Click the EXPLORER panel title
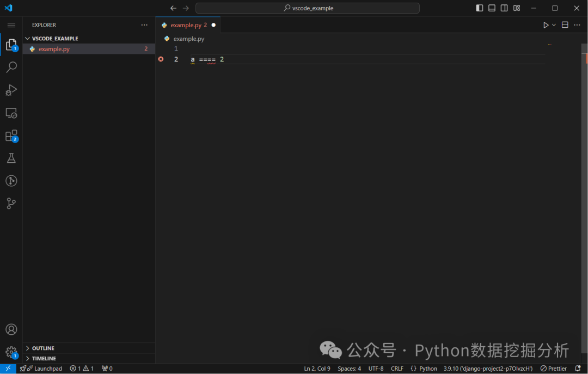This screenshot has height=374, width=588. (44, 24)
